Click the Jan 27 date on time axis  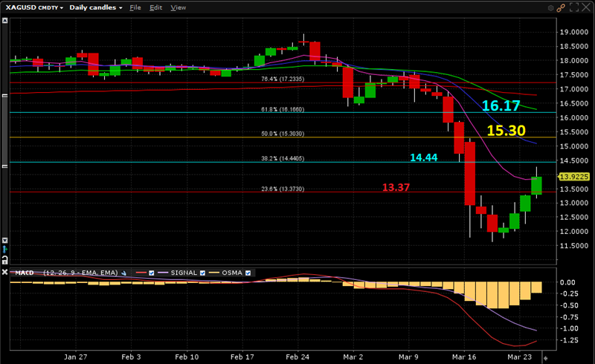76,357
